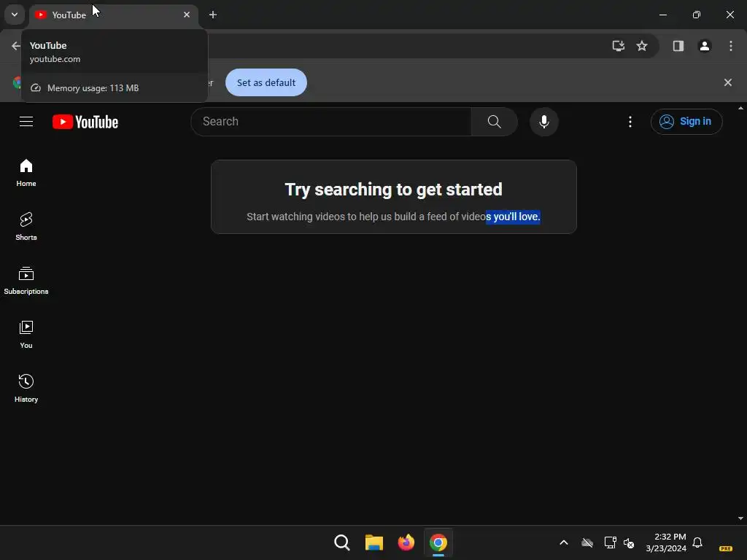Launch Firefox from the taskbar
The image size is (747, 560).
(406, 542)
